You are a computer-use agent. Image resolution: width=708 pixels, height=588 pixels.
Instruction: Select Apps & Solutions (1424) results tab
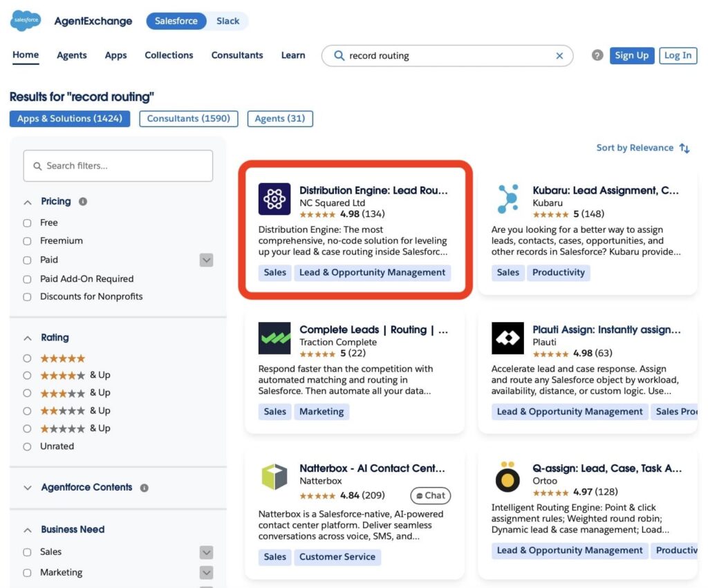tap(70, 119)
